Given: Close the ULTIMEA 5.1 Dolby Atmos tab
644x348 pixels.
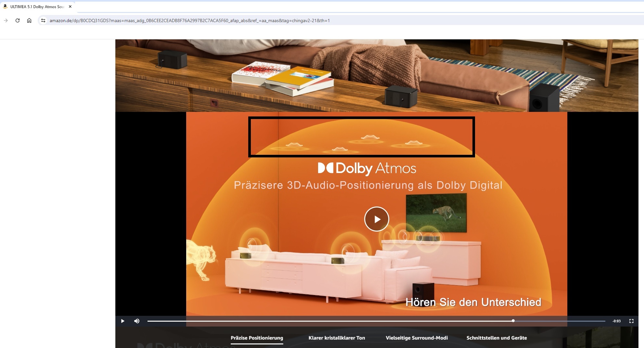Looking at the screenshot, I should coord(70,7).
